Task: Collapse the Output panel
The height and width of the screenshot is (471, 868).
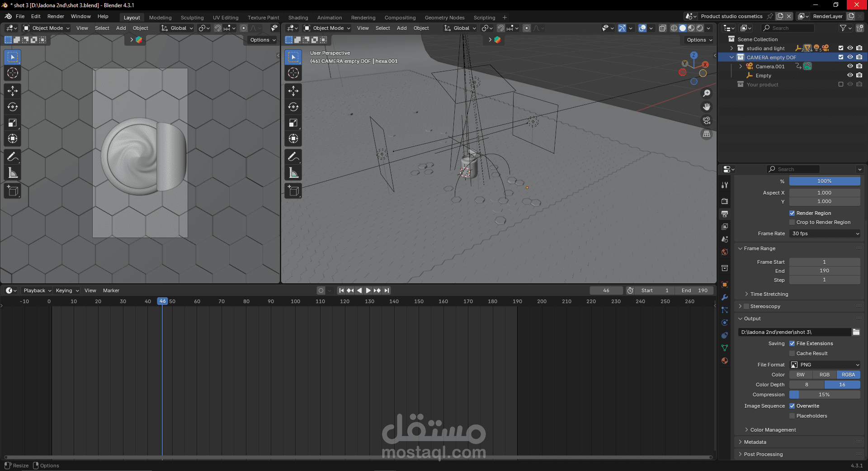Action: [x=752, y=319]
